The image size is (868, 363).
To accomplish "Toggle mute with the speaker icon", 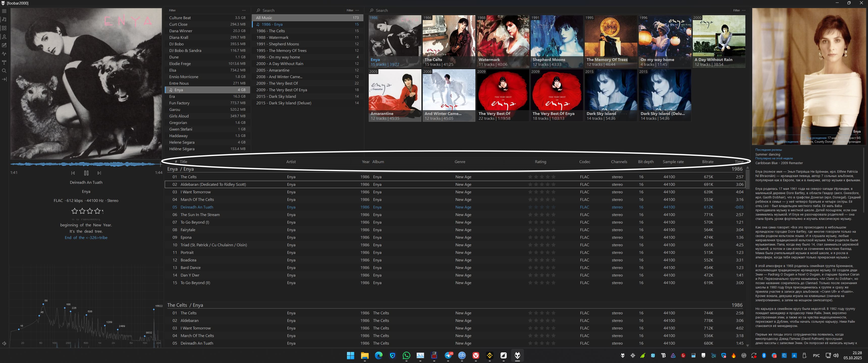I will 4,344.
